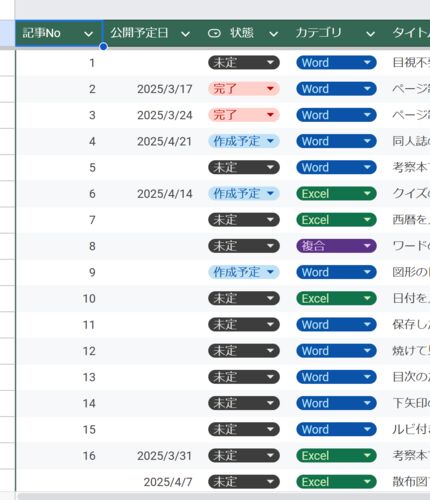This screenshot has height=500, width=430.
Task: Open the 未定 status chip in row 12
Action: pyautogui.click(x=244, y=351)
